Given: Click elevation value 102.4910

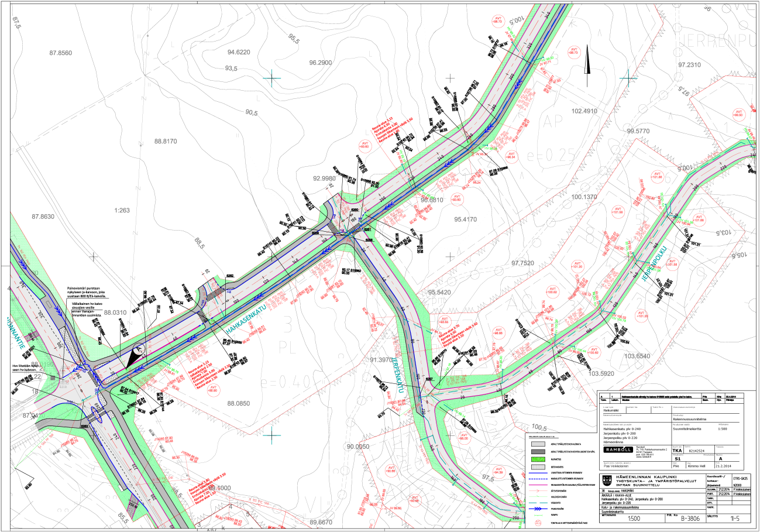Looking at the screenshot, I should [584, 111].
